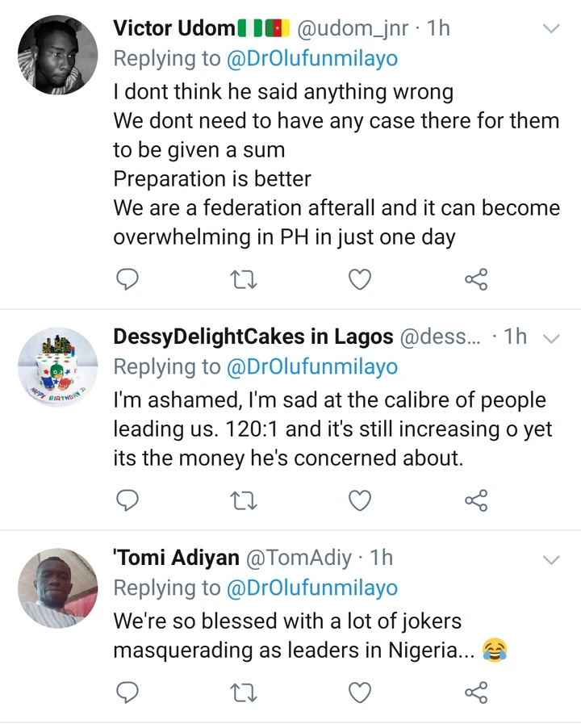View Victor Udom's profile picture

point(57,55)
